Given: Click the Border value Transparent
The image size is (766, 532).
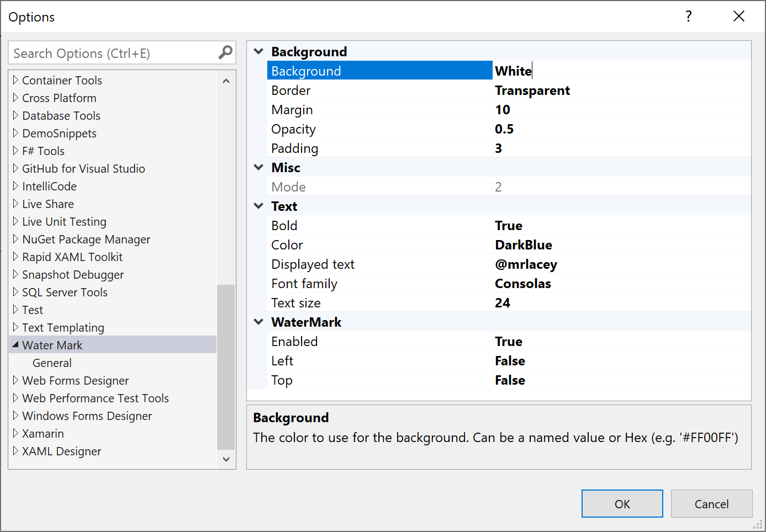Looking at the screenshot, I should pyautogui.click(x=621, y=90).
